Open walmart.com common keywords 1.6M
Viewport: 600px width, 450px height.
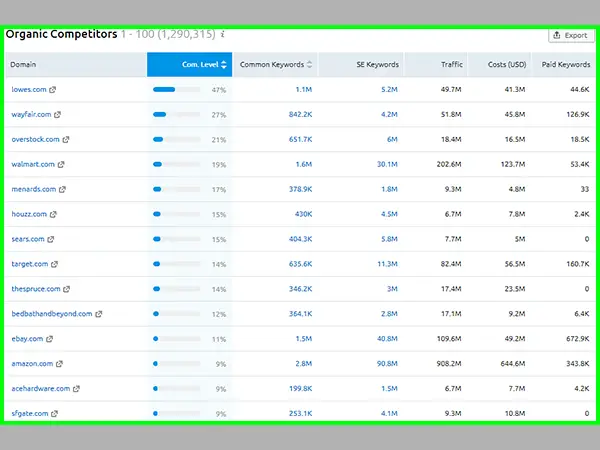(303, 164)
